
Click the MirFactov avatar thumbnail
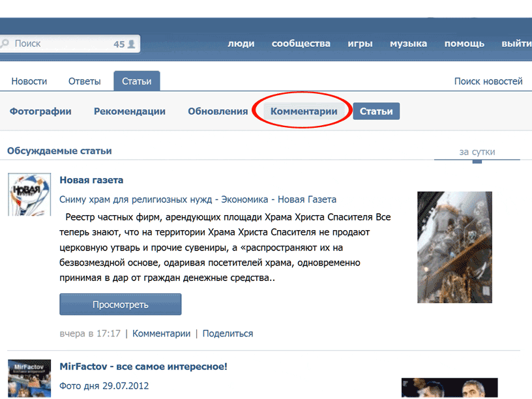point(29,378)
